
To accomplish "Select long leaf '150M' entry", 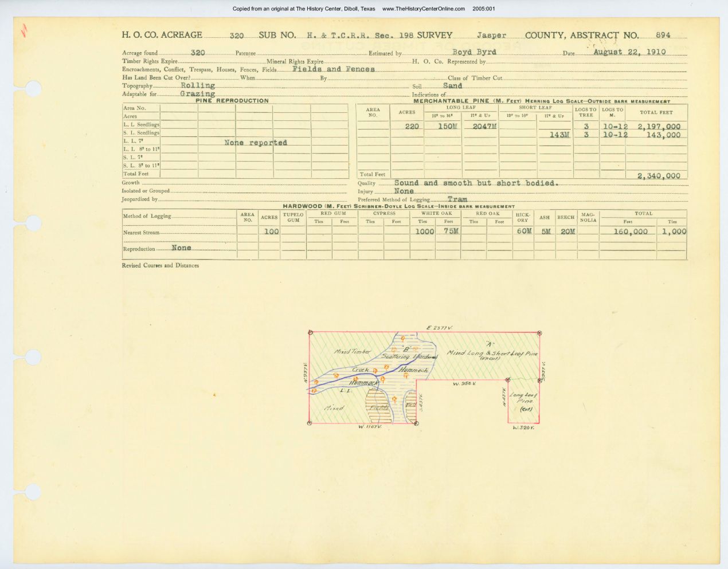I will pyautogui.click(x=448, y=127).
